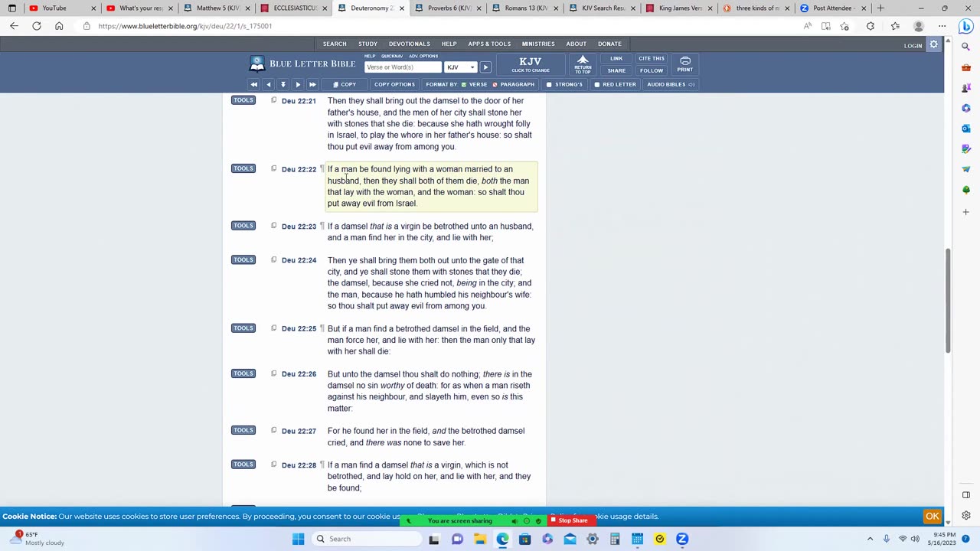Click the Link button

[x=616, y=58]
